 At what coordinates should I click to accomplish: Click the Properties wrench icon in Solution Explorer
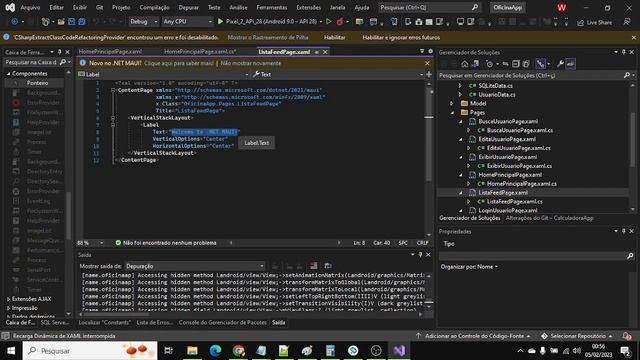click(560, 64)
